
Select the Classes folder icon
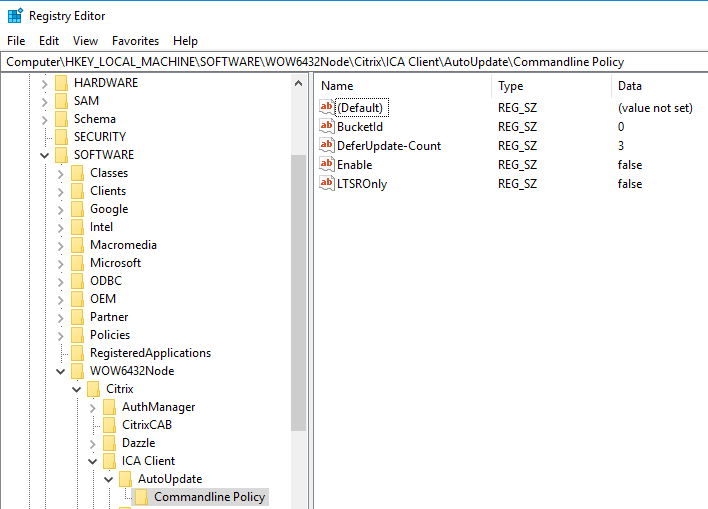point(78,173)
